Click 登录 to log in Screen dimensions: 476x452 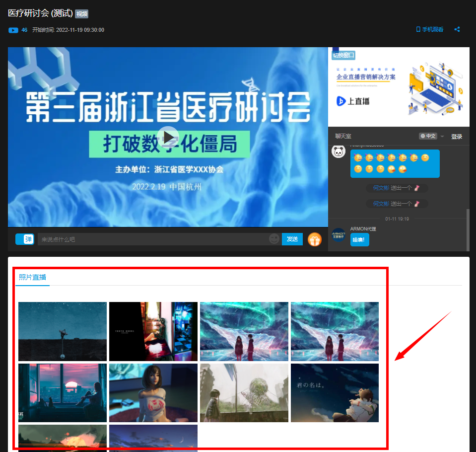(x=456, y=137)
